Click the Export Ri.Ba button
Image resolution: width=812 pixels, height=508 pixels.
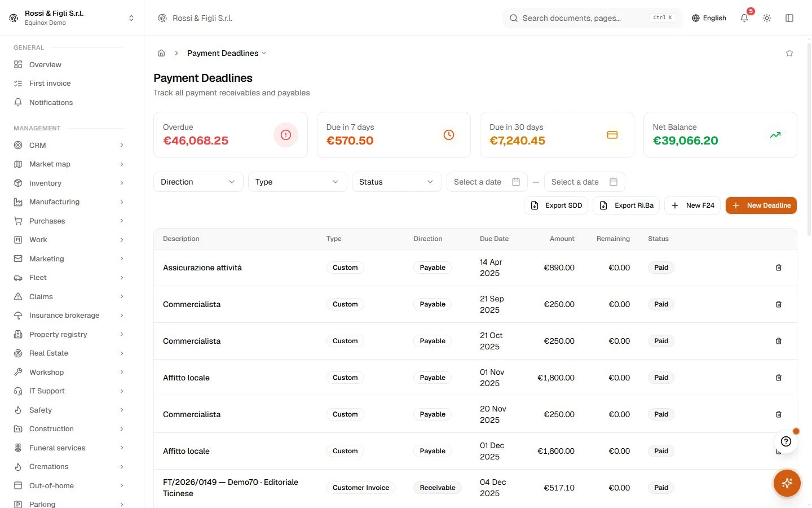626,205
